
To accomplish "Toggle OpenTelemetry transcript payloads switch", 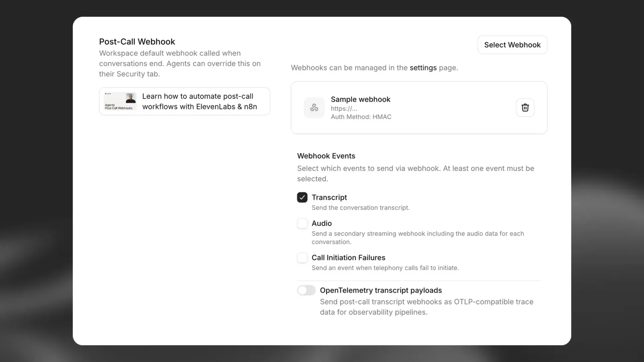I will [306, 290].
